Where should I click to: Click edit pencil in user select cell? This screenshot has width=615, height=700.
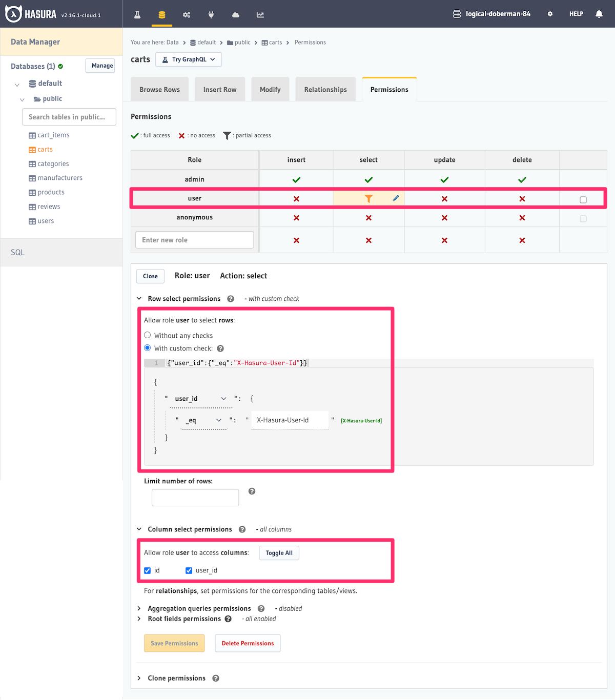[396, 198]
